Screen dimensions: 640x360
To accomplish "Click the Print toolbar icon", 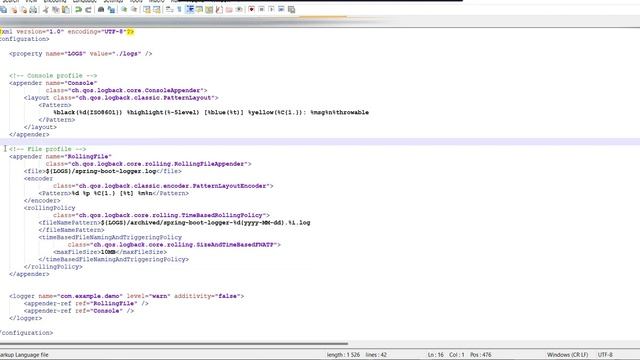I will [x=33, y=9].
